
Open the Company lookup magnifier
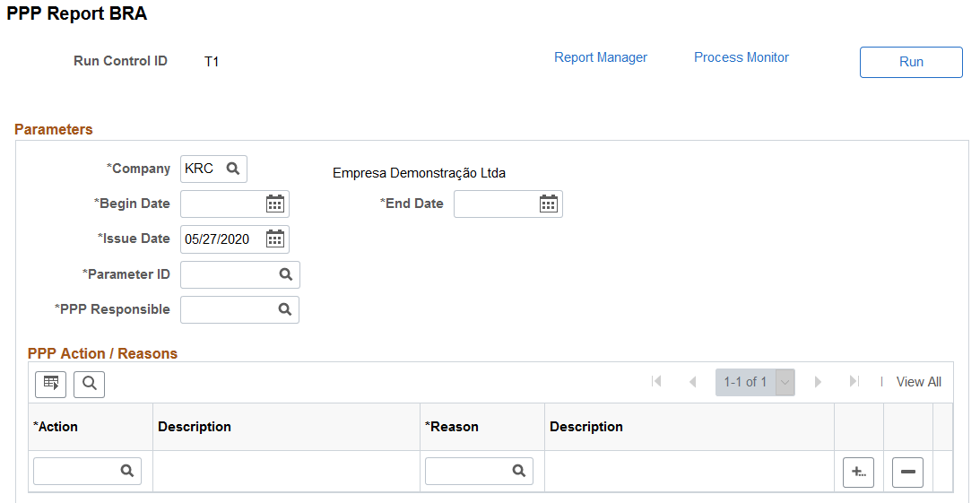pos(232,169)
